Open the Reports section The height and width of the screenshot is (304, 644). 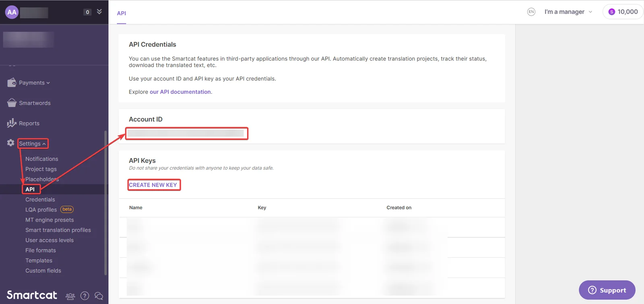(x=29, y=123)
